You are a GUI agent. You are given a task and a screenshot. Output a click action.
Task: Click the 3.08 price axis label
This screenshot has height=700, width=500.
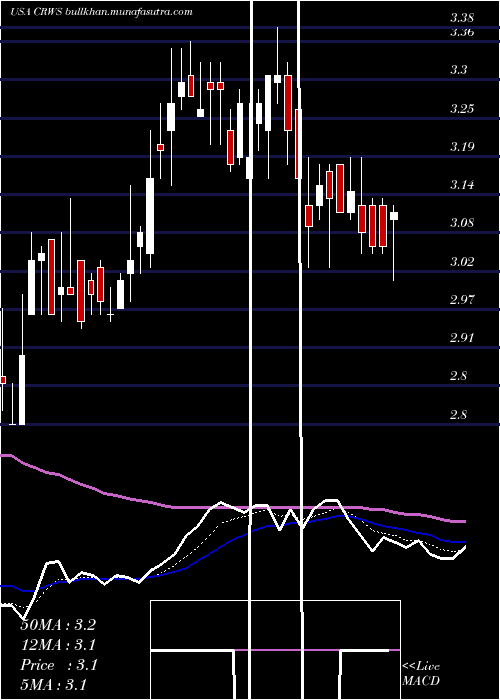click(x=462, y=223)
